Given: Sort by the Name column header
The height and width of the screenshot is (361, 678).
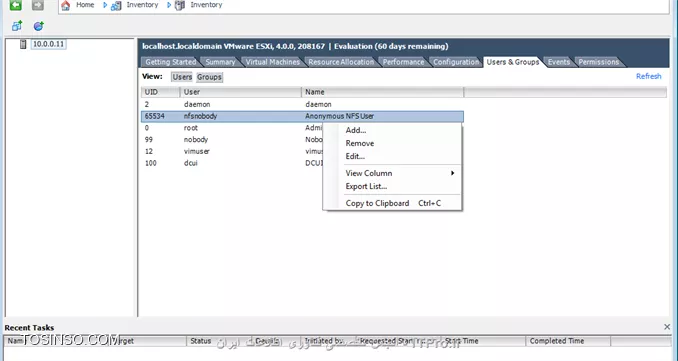Looking at the screenshot, I should click(383, 92).
